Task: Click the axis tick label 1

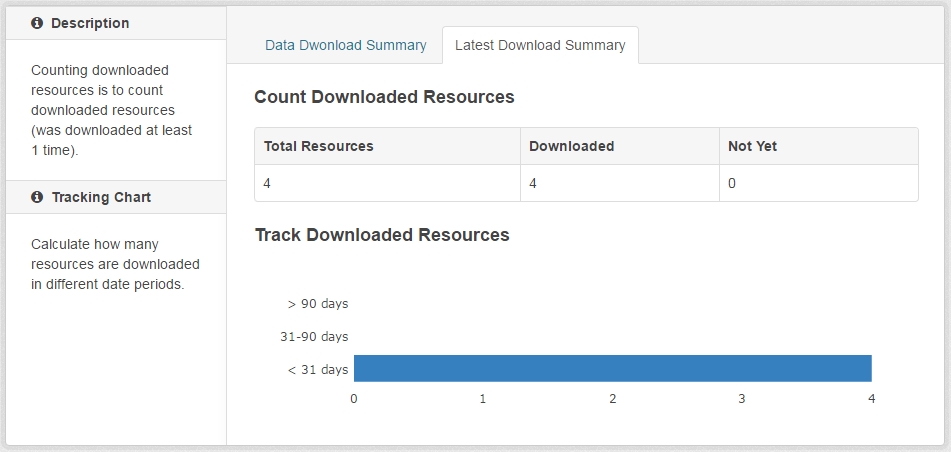Action: tap(483, 399)
